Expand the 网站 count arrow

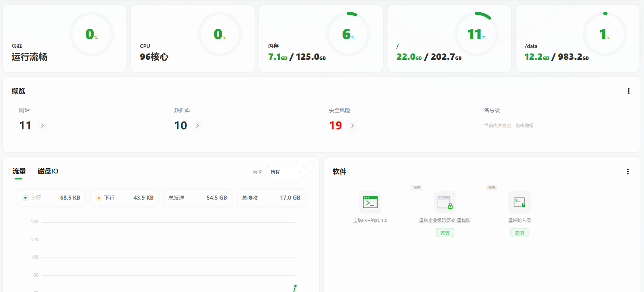(x=42, y=126)
